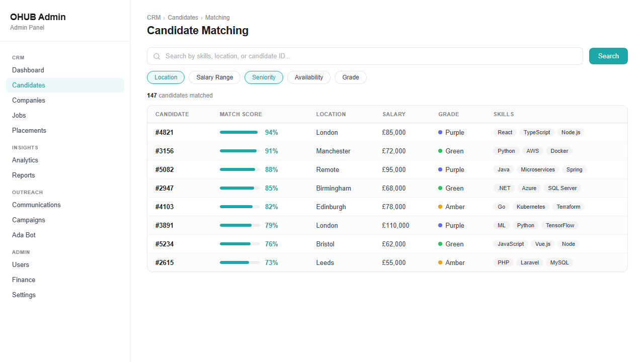Focus the candidate search field
Viewport: 644px width, 362px height.
365,56
